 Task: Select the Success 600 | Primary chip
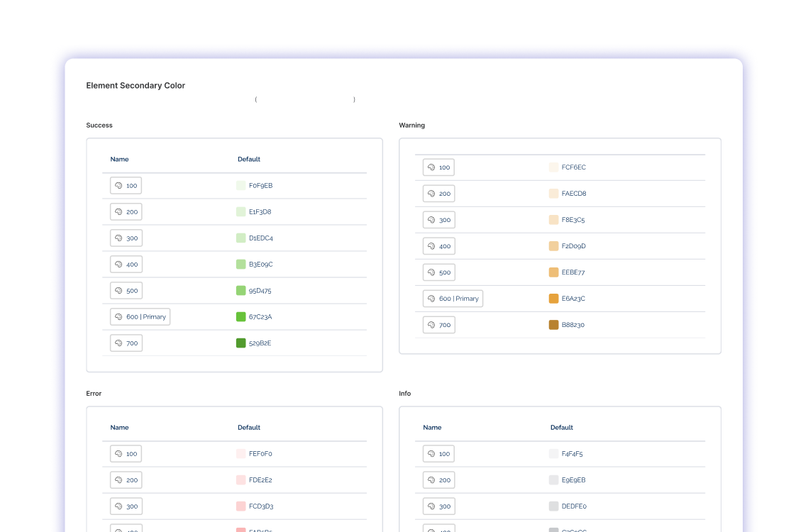click(140, 317)
